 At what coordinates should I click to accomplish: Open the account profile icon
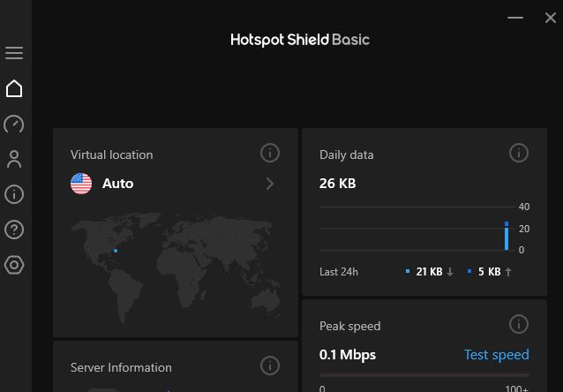pyautogui.click(x=14, y=159)
